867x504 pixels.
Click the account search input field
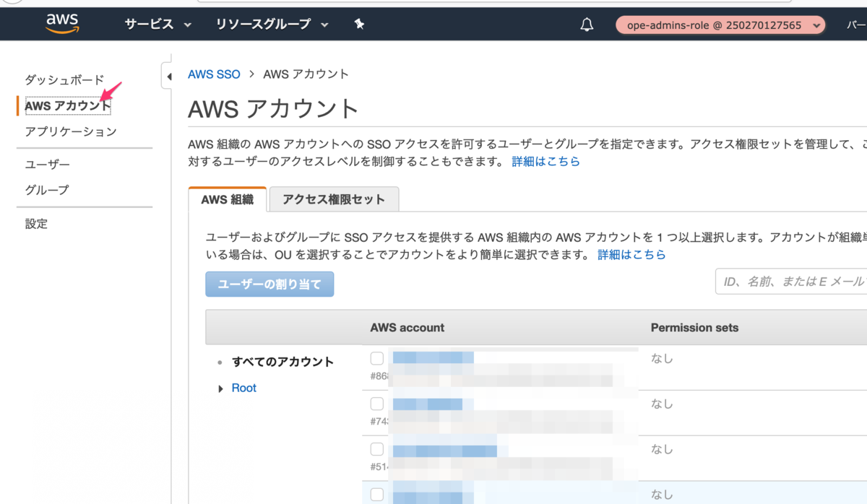791,282
